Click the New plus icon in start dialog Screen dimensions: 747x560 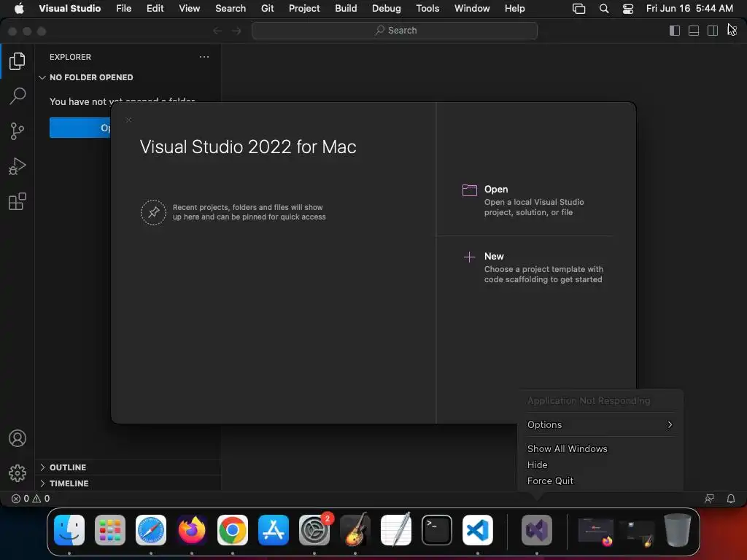click(x=469, y=257)
